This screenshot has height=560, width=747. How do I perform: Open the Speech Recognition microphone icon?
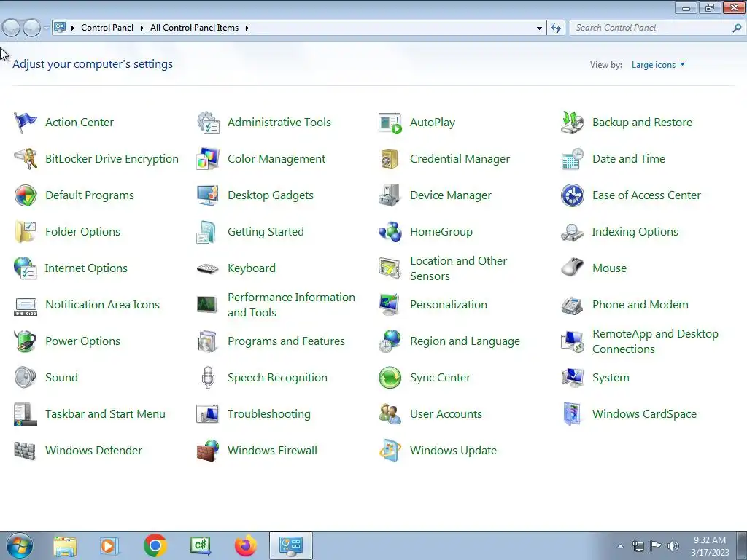208,377
